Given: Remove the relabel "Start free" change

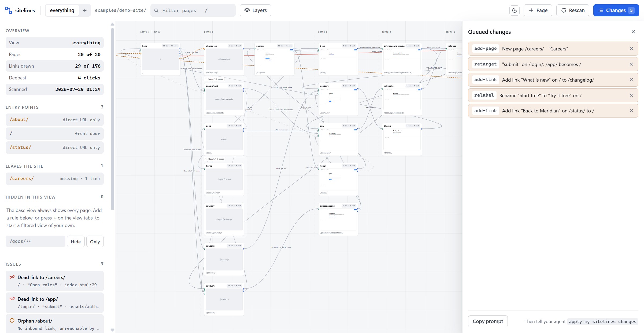Looking at the screenshot, I should tap(631, 95).
